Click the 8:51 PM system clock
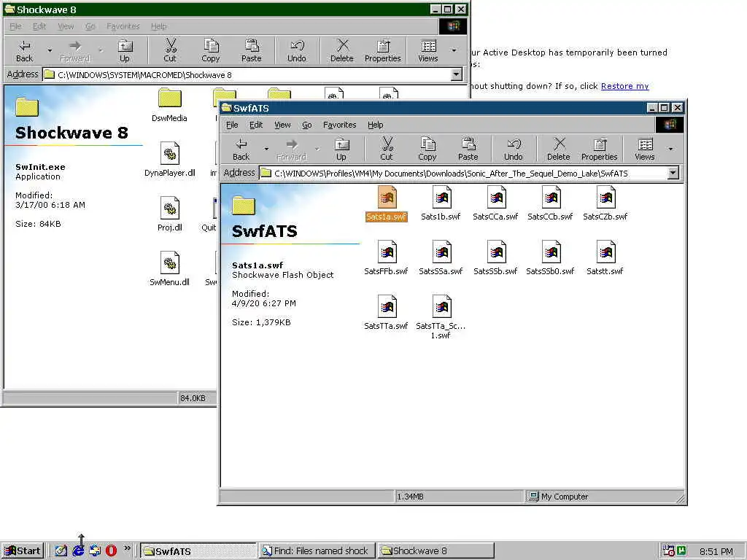 [x=716, y=551]
